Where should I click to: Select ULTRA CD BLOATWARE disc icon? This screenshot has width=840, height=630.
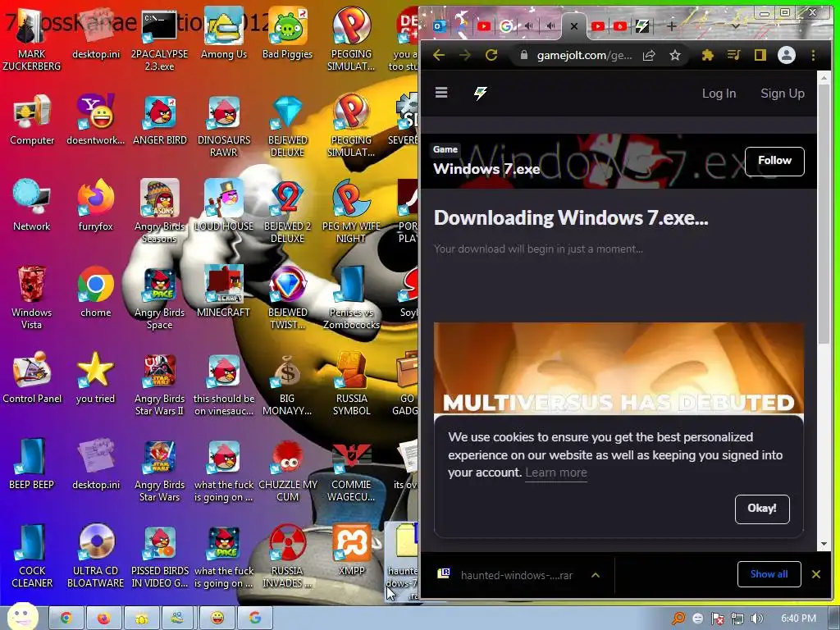95,555
